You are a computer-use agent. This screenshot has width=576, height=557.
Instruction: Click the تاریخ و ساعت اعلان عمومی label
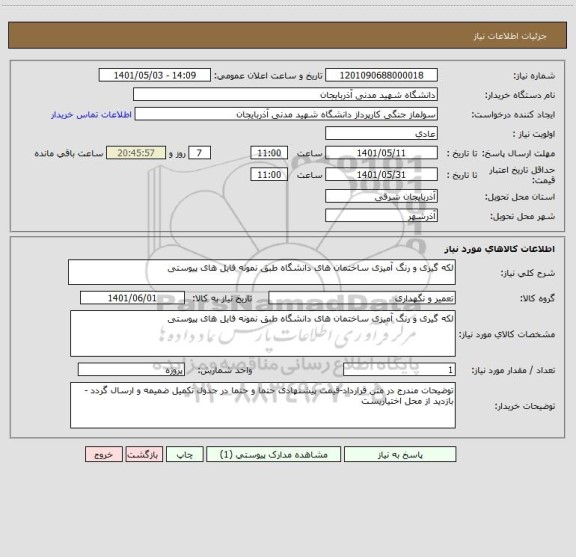[x=269, y=76]
